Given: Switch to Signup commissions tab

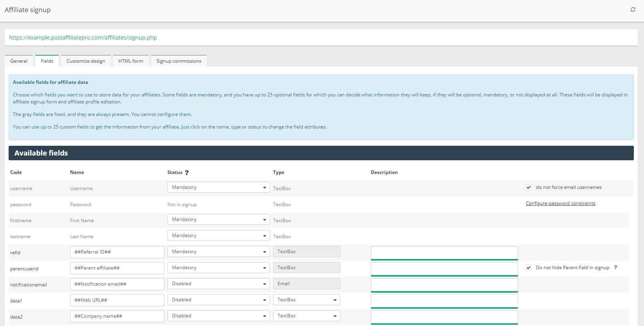Looking at the screenshot, I should (x=179, y=61).
